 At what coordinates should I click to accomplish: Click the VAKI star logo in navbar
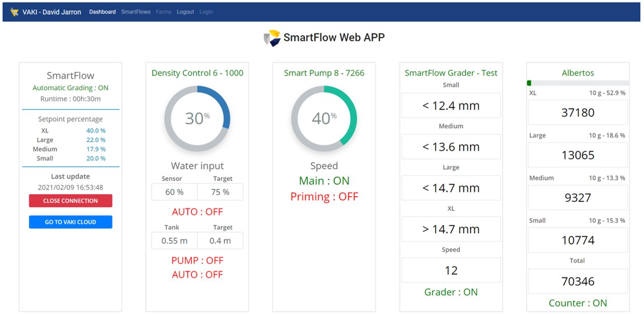point(14,12)
